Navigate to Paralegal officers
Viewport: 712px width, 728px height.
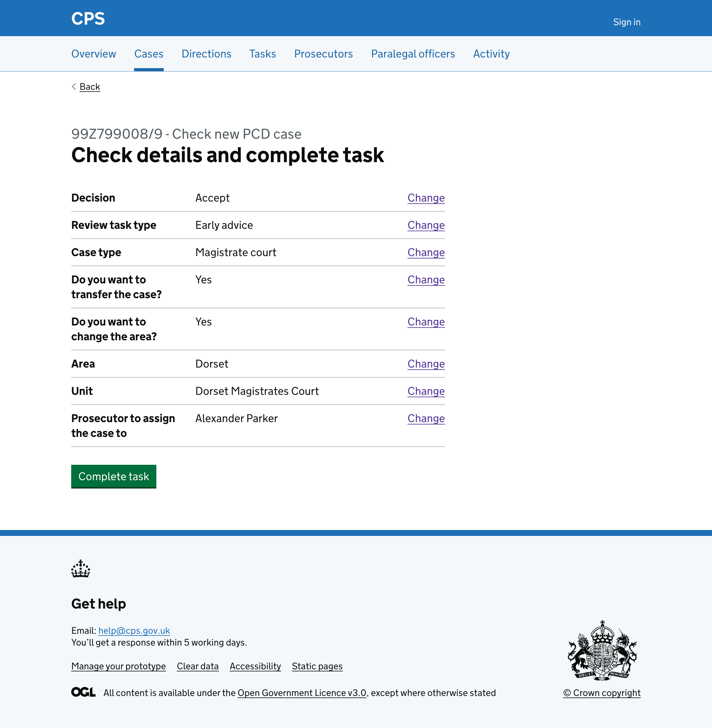413,54
